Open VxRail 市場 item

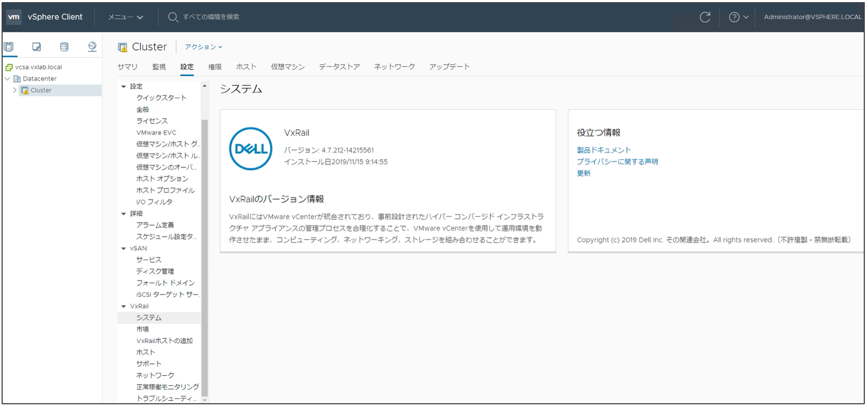coord(142,330)
